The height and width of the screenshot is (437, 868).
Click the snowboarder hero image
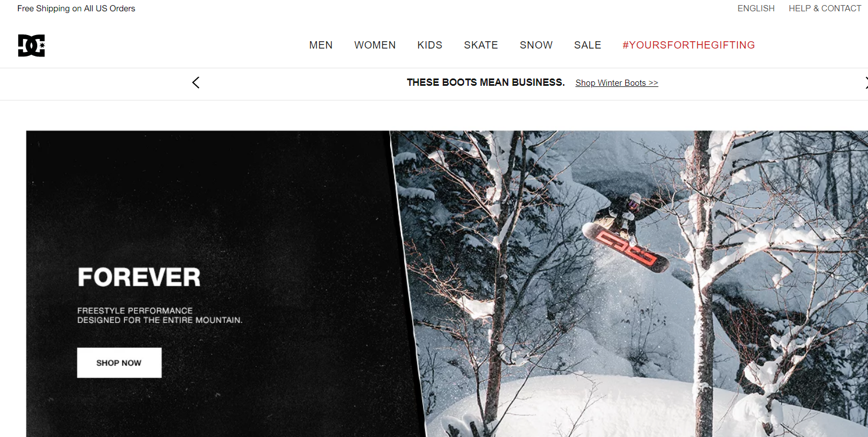point(630,284)
